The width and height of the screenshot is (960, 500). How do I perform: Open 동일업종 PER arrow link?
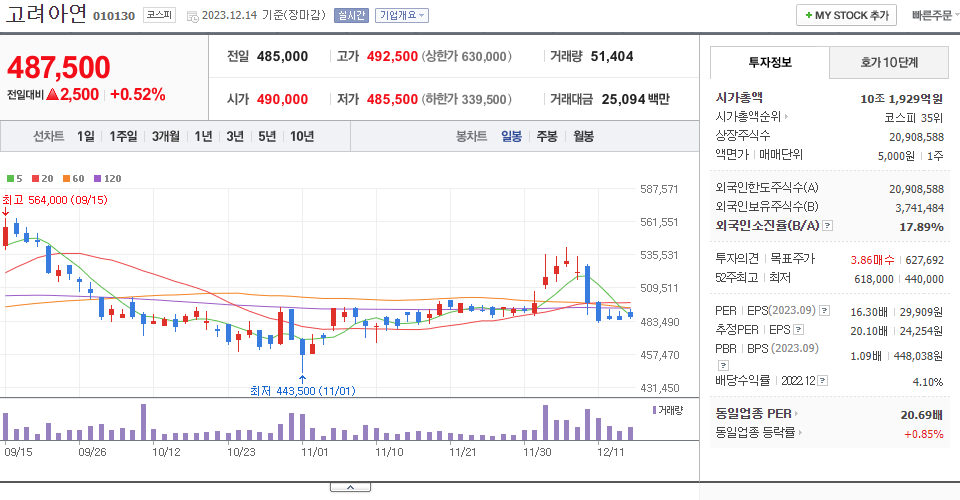point(796,414)
